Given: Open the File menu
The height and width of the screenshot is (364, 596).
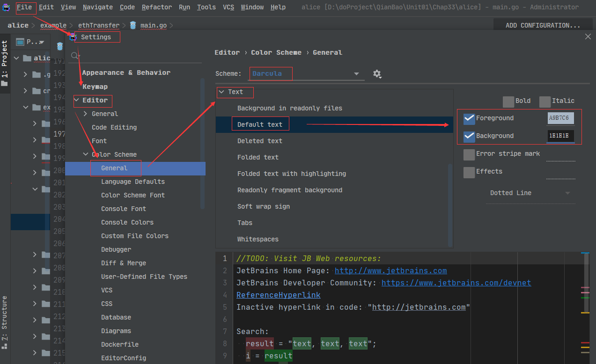Looking at the screenshot, I should coord(24,7).
